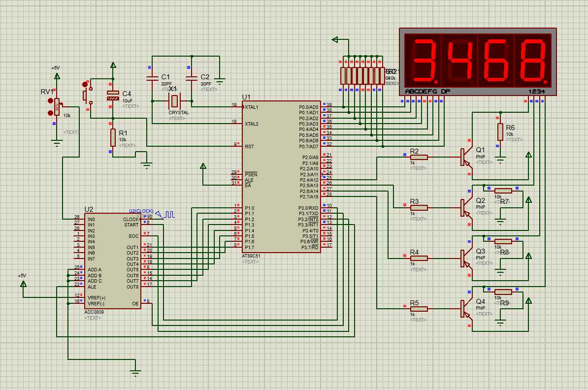Click the +5V terminal left of ADC0809
588x390 pixels.
click(x=23, y=284)
